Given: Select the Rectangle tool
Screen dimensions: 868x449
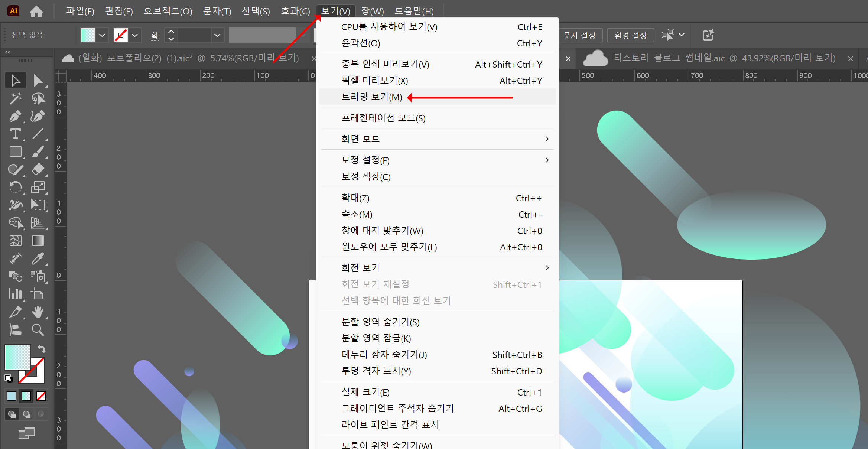Looking at the screenshot, I should tap(16, 152).
